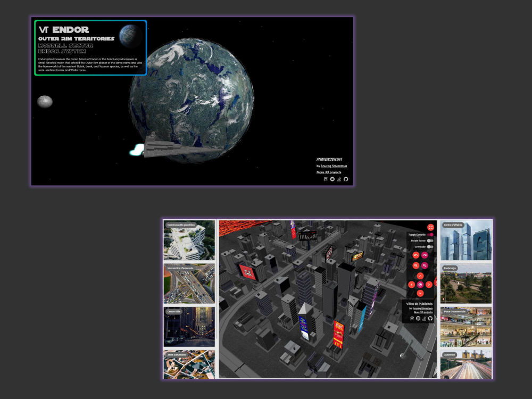Select the Autoroute thumbnail
Image resolution: width=532 pixels, height=399 pixels.
(x=466, y=364)
